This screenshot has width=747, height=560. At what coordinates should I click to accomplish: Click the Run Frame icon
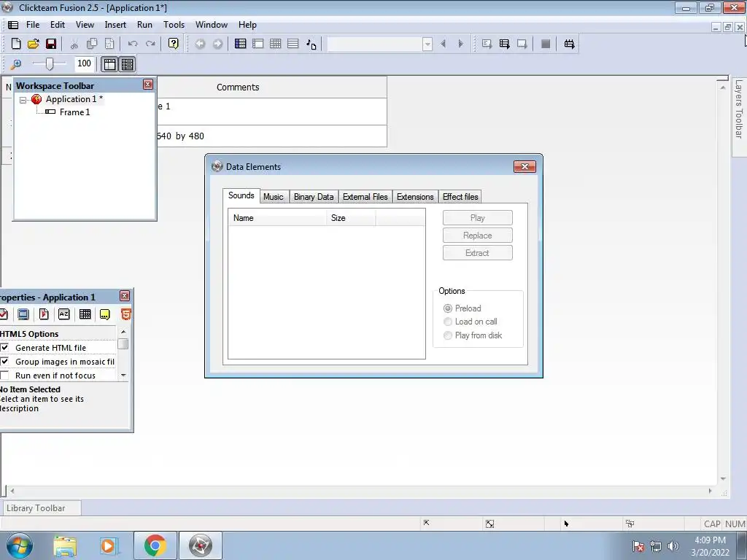[x=522, y=44]
